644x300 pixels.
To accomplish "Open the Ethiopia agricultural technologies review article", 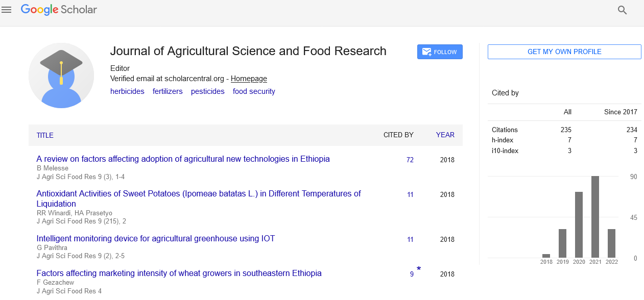I will [x=183, y=159].
